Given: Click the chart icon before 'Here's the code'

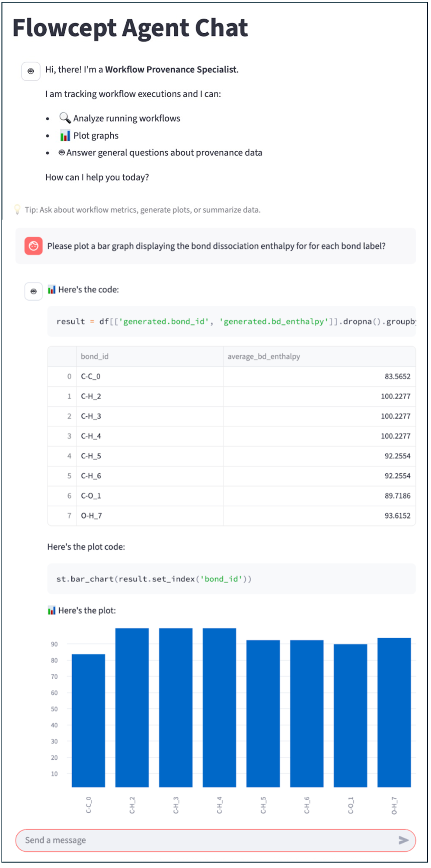Looking at the screenshot, I should [x=51, y=289].
